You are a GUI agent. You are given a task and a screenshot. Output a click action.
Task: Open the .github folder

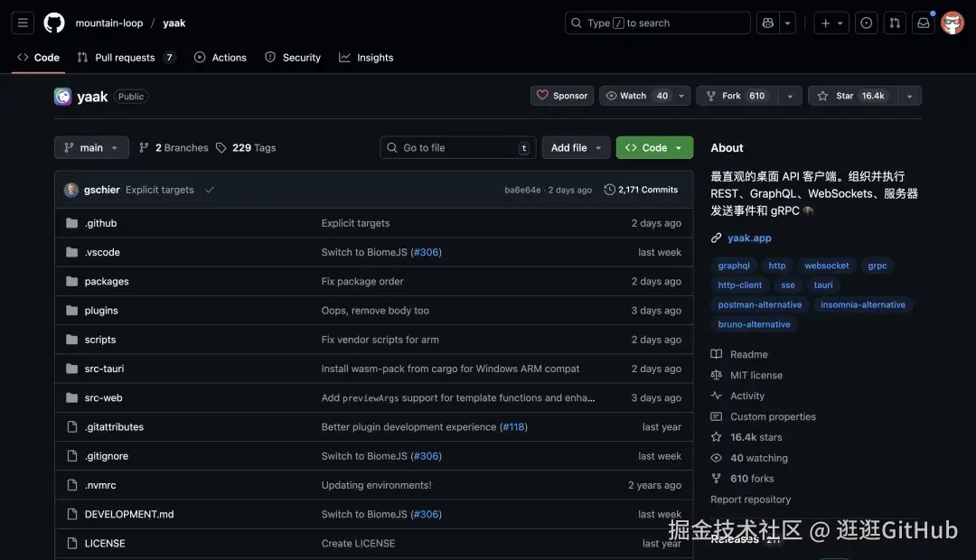tap(101, 223)
